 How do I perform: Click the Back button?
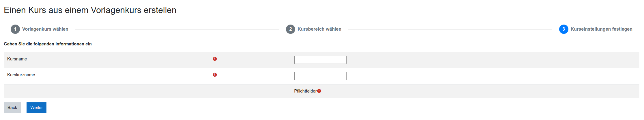(x=12, y=108)
